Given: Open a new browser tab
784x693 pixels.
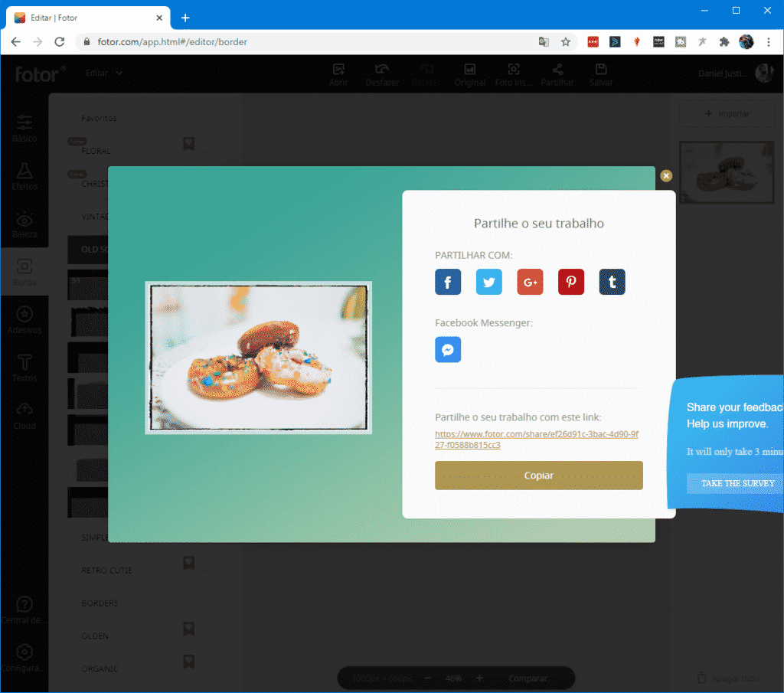Looking at the screenshot, I should coord(185,18).
